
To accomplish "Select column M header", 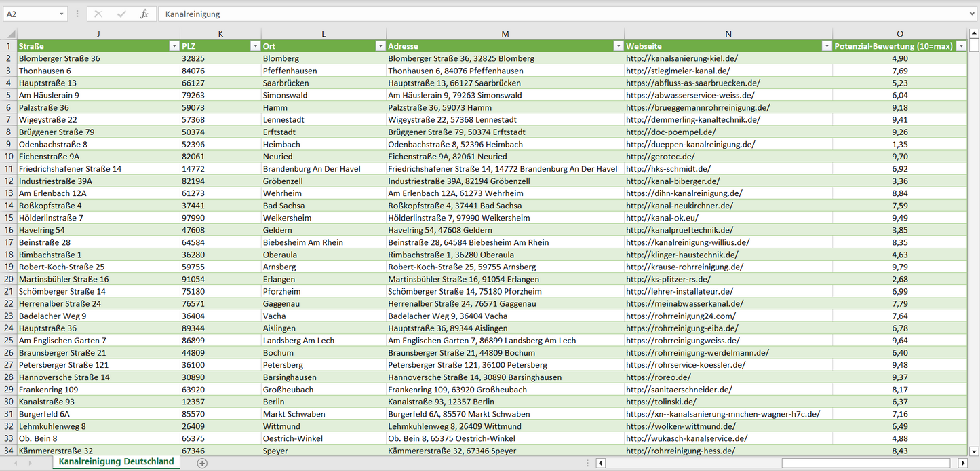I will tap(505, 34).
